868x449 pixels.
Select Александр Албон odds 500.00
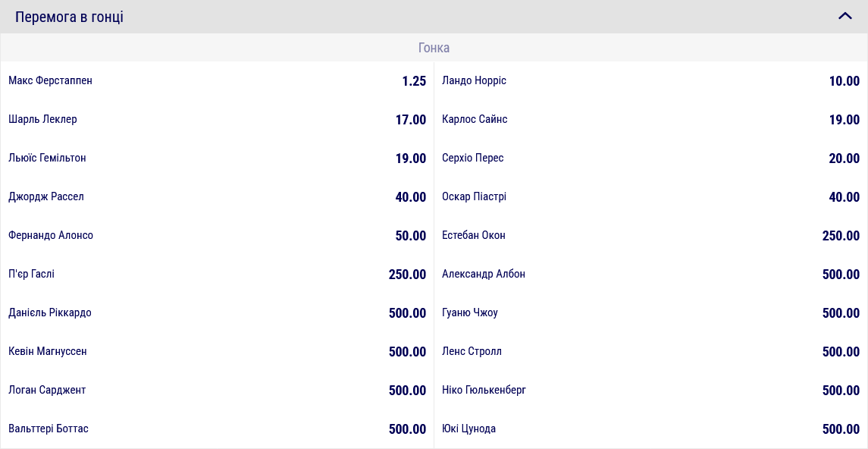click(841, 275)
